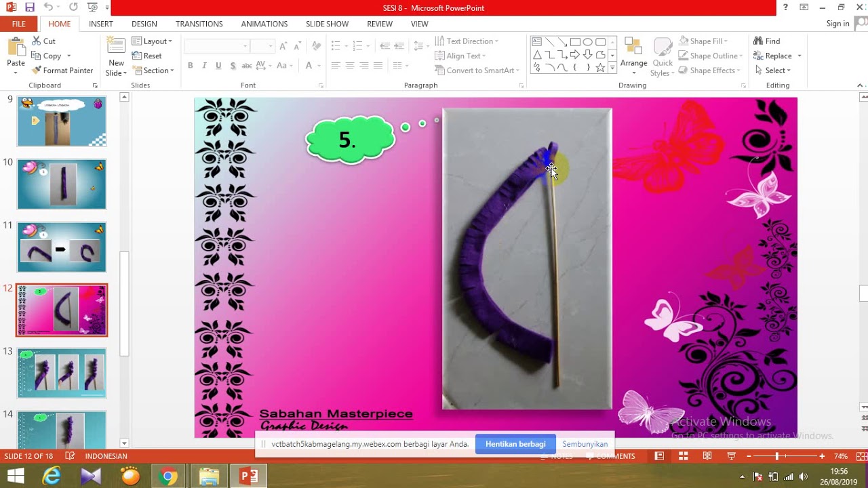Toggle the Notes pane
Image resolution: width=868 pixels, height=488 pixels.
[556, 456]
